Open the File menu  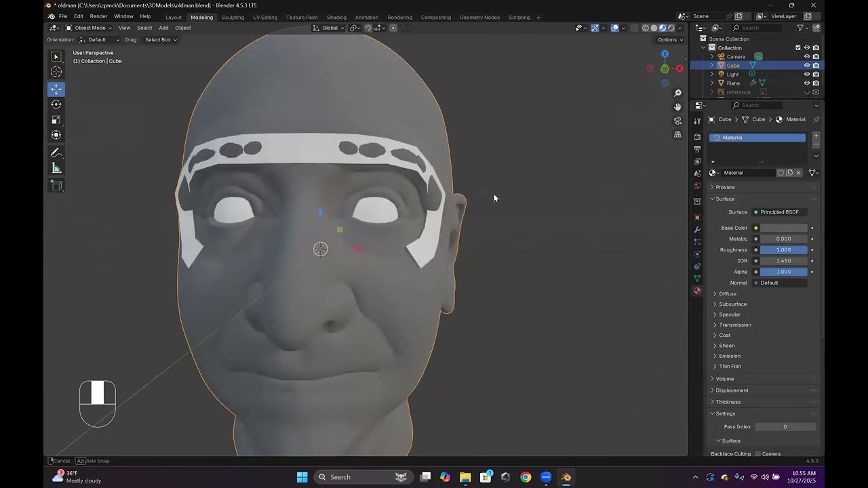click(63, 16)
